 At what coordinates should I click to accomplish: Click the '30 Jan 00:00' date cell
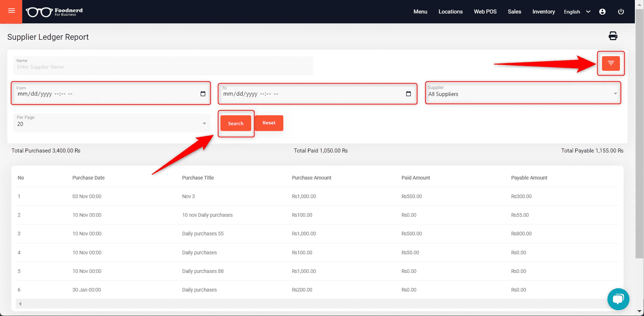87,290
